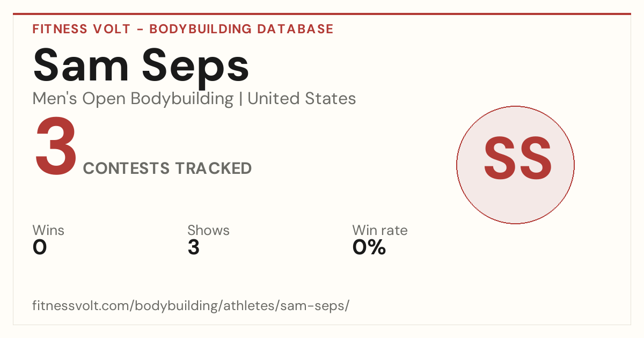
Task: Select the Sam Seps name heading
Action: (141, 66)
